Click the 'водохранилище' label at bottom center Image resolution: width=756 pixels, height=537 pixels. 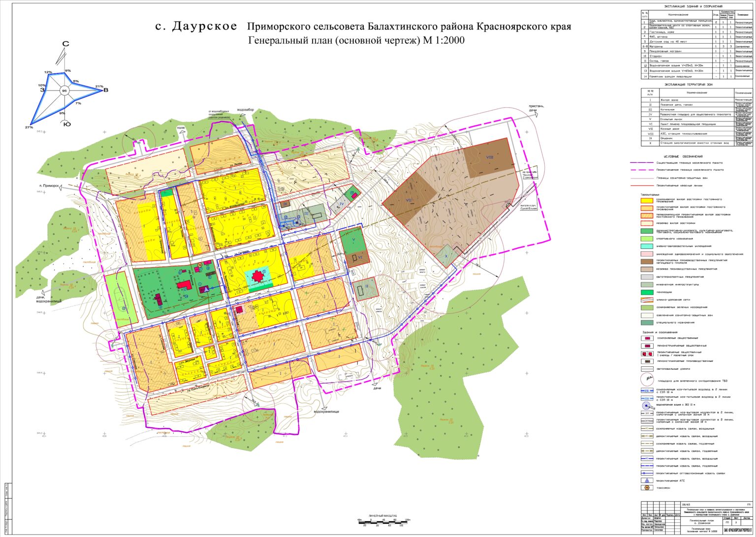point(326,411)
